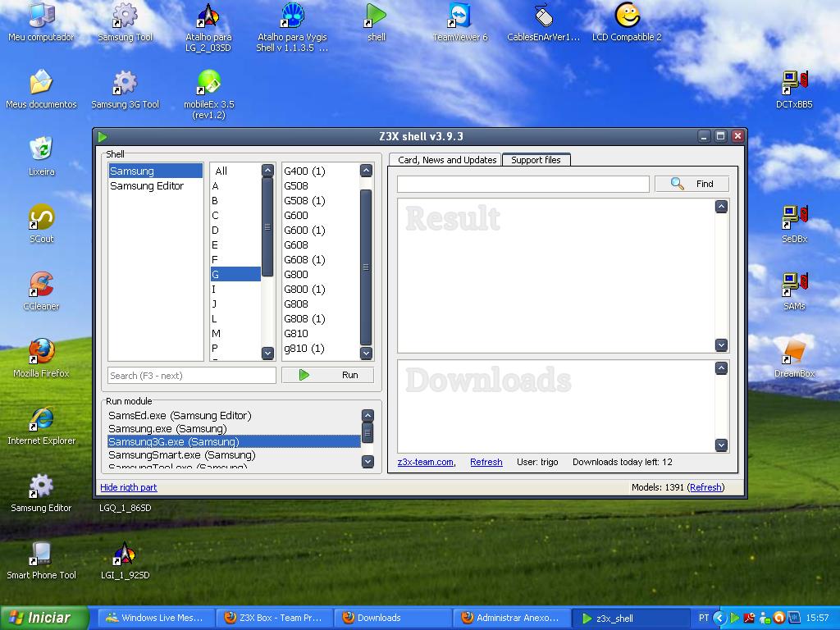Select the LGI_1_92SD desktop shortcut
Screen dimensions: 840x630
[x=126, y=559]
